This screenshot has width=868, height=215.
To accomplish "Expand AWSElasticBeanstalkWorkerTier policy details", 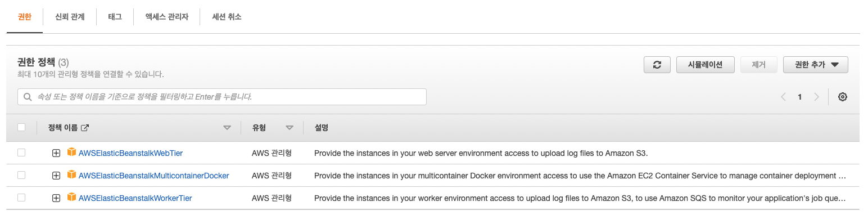I will point(56,198).
